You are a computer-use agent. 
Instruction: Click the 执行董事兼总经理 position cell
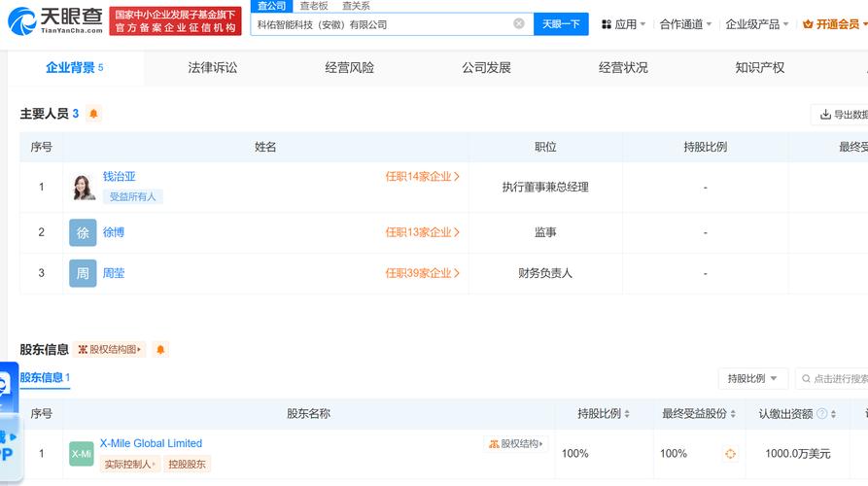tap(545, 187)
